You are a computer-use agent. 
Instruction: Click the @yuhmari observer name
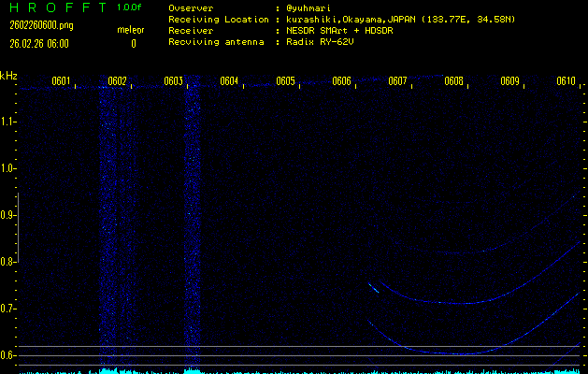point(310,7)
